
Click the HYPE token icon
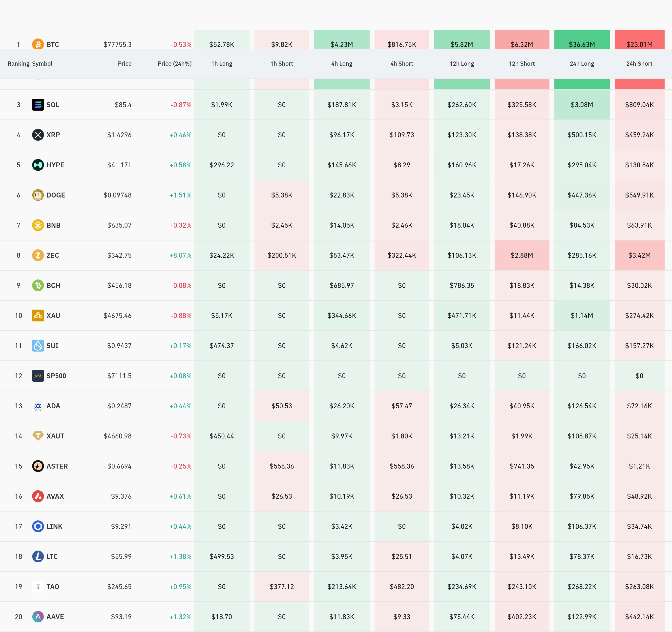click(x=38, y=165)
